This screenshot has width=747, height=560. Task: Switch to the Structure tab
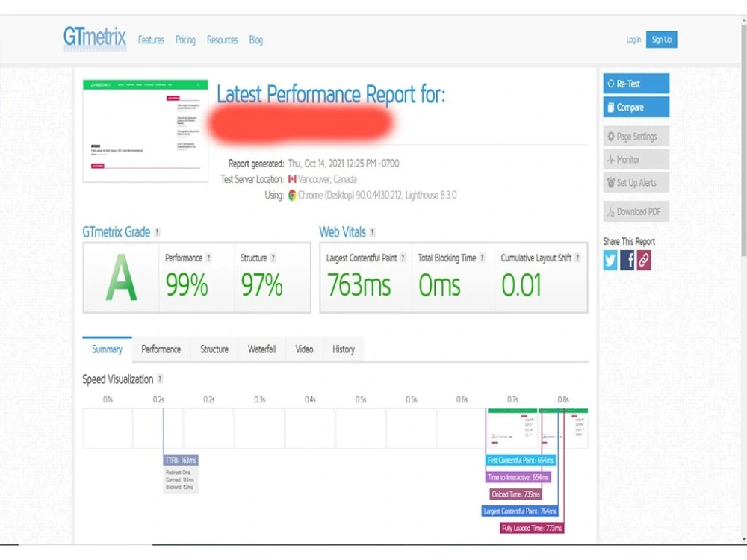tap(214, 349)
